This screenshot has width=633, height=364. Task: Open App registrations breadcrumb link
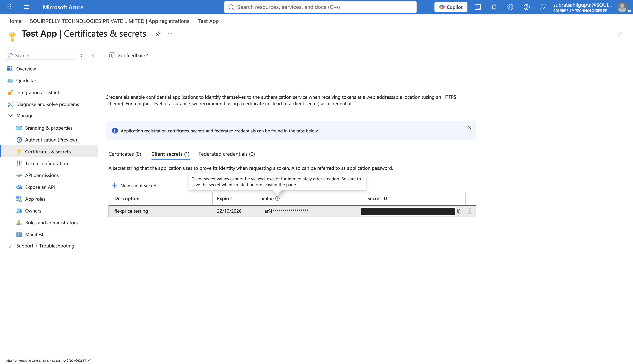point(109,21)
